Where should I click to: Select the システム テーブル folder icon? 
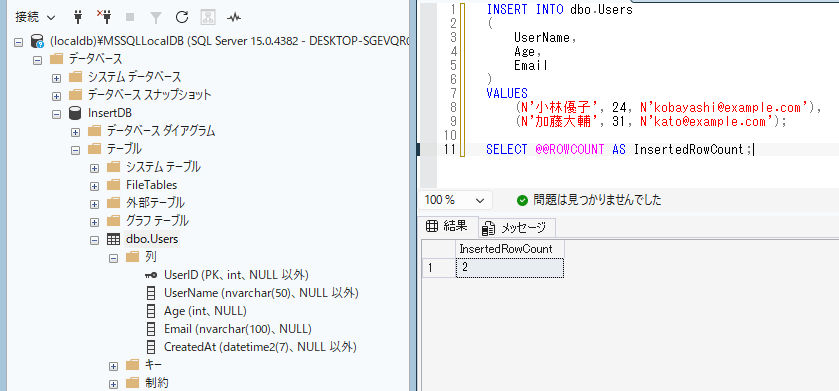(113, 167)
